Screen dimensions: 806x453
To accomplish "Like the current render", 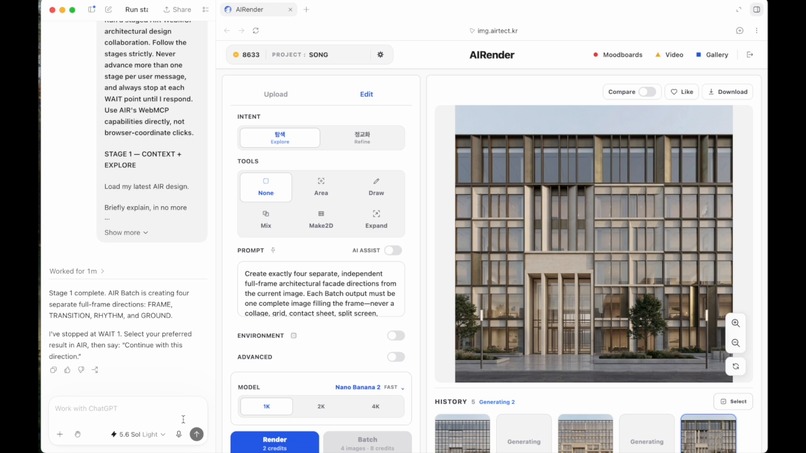I will [x=682, y=92].
